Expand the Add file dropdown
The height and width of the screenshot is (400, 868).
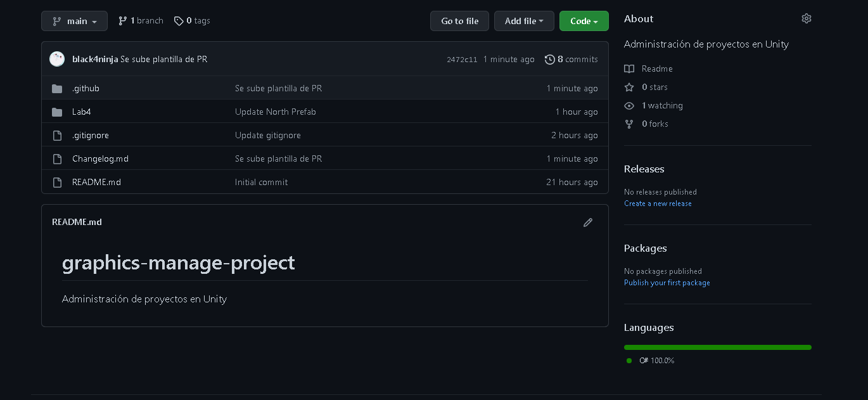pyautogui.click(x=524, y=21)
